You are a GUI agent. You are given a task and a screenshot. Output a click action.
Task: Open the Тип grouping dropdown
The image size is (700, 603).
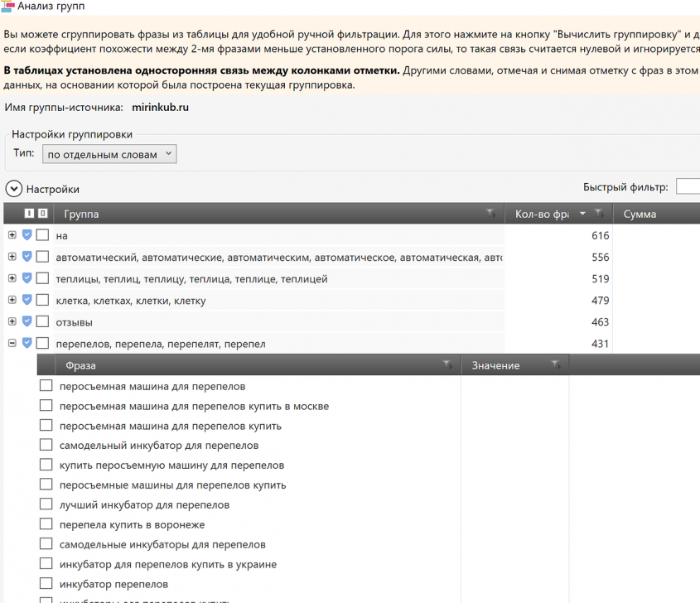click(109, 154)
